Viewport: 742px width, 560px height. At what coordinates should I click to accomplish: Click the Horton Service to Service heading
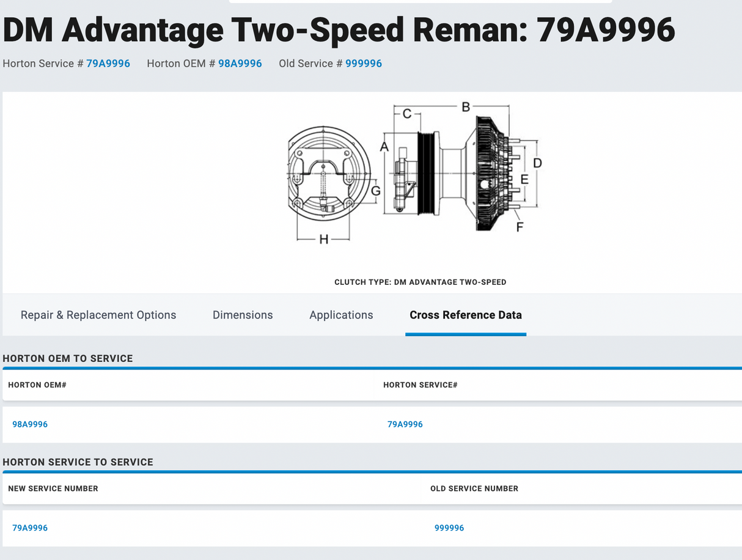click(x=78, y=462)
